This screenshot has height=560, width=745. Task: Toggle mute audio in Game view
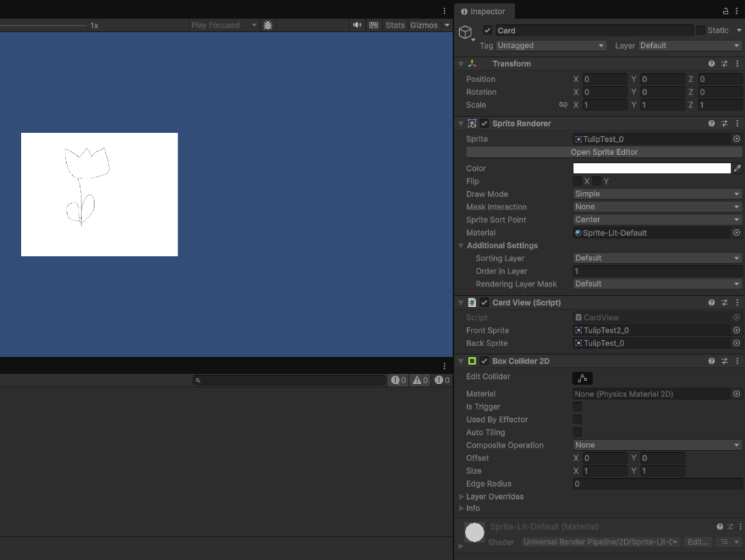(357, 25)
